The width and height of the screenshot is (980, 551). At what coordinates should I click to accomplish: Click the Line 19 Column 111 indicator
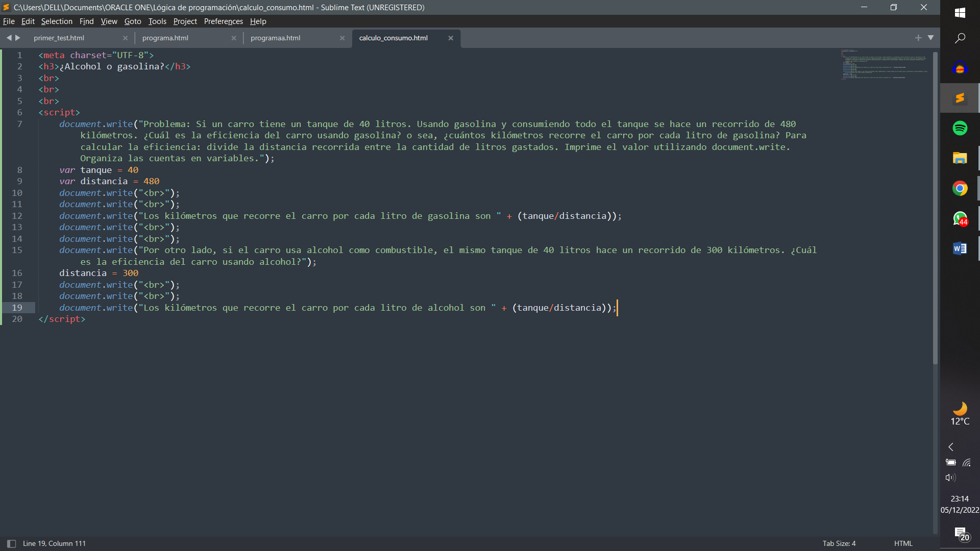point(54,543)
